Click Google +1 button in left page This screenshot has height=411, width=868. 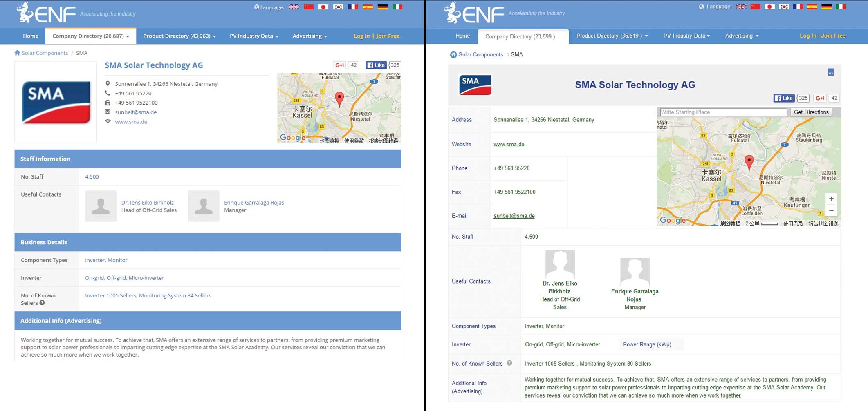click(340, 65)
